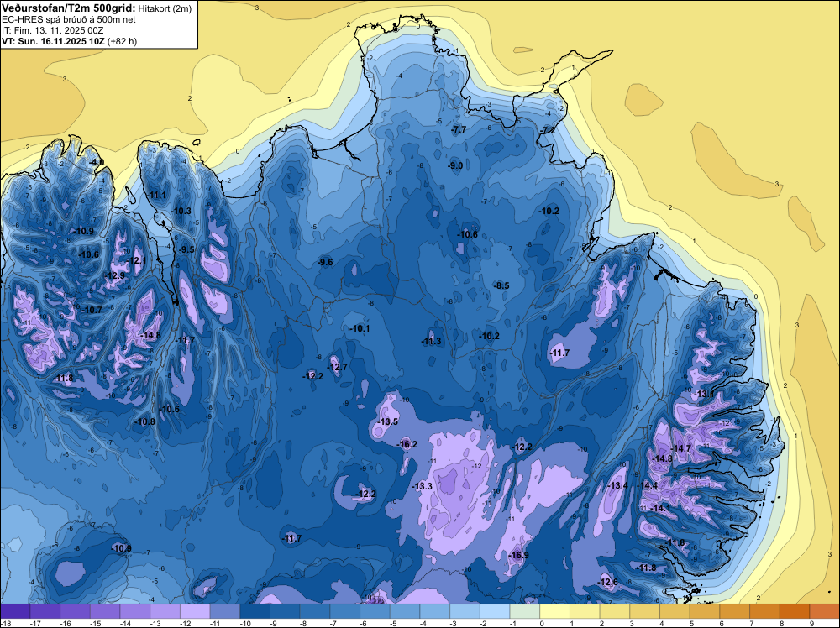Screen dimensions: 840x628
Task: Click the '(+82 h)' forecast offset text
Action: 122,41
